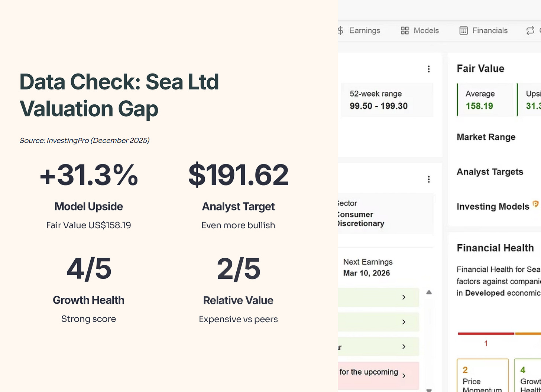Open the Investing Models section

493,207
